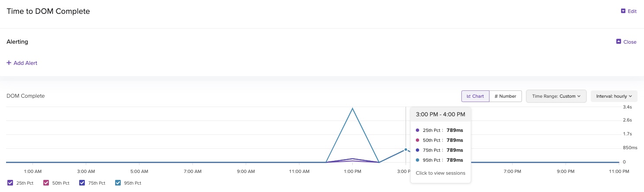This screenshot has height=192, width=644.
Task: Click the 50th Pct pink dot in tooltip
Action: [x=417, y=140]
